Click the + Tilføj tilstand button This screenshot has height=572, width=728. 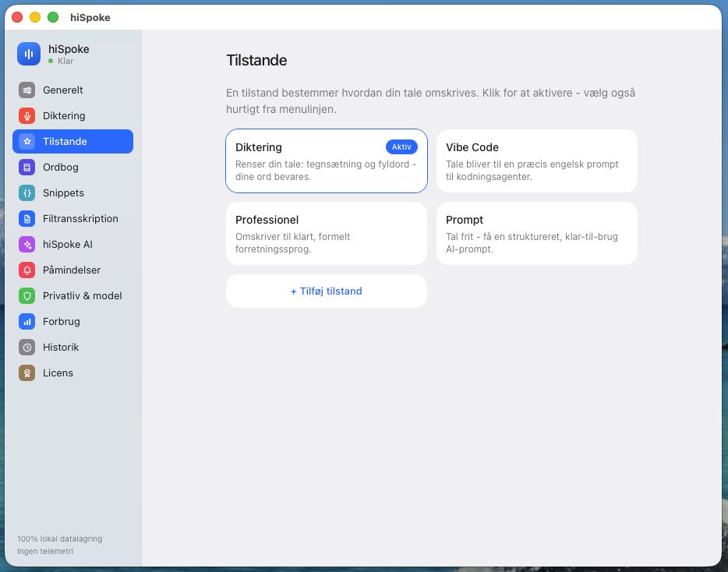click(x=327, y=291)
